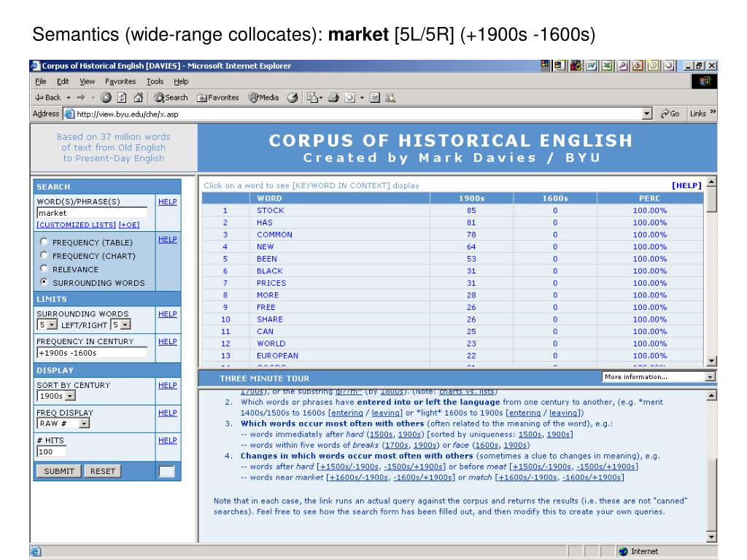Viewport: 747px width, 560px height.
Task: Open the Help menu
Action: pyautogui.click(x=181, y=82)
